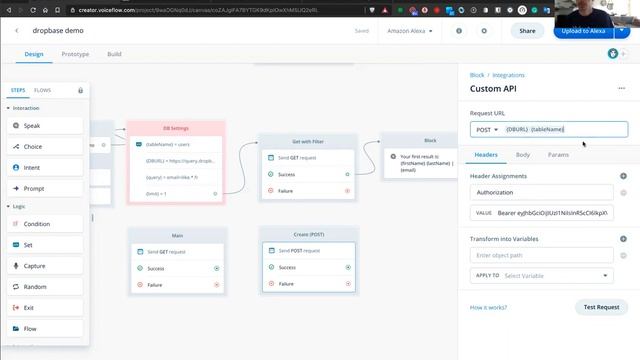Select the Flow step

(x=45, y=329)
